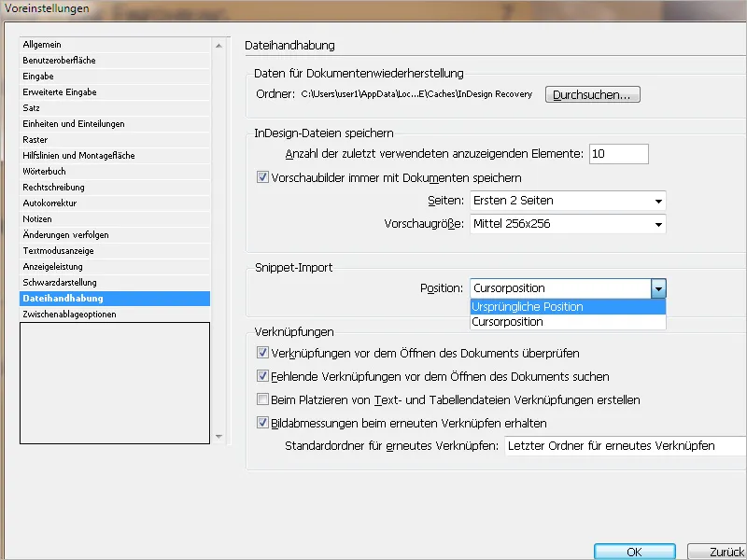Click the Durchsuchen button for recovery folder
This screenshot has height=560, width=747.
[x=592, y=95]
